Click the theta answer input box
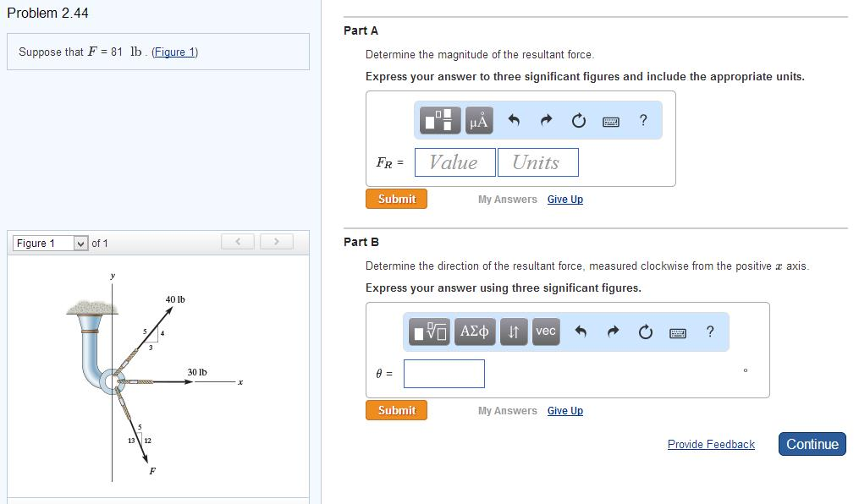 tap(443, 373)
